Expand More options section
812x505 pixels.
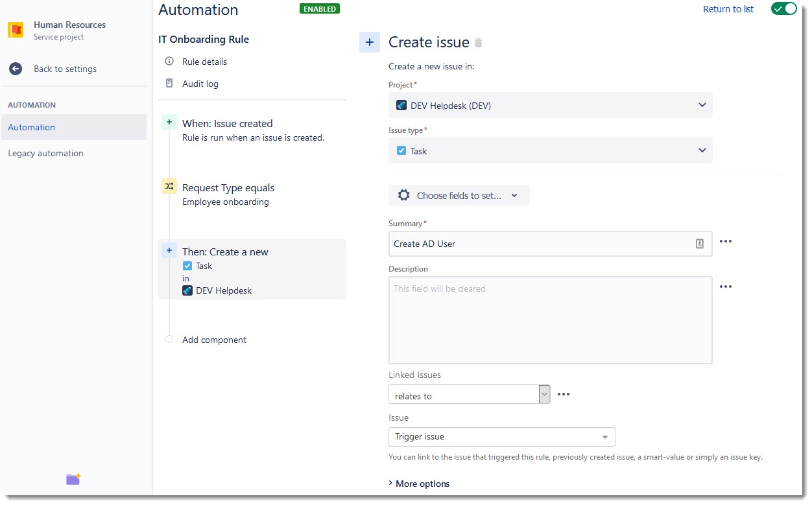click(x=419, y=484)
